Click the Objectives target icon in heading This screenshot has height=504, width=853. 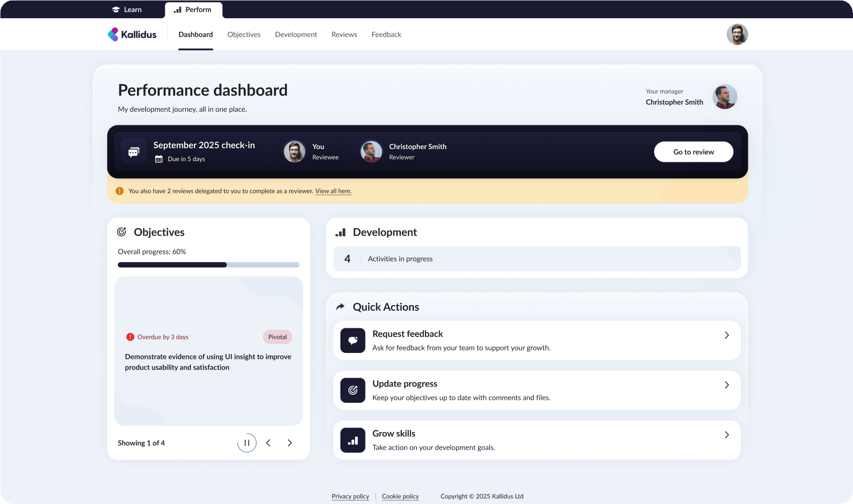coord(122,232)
